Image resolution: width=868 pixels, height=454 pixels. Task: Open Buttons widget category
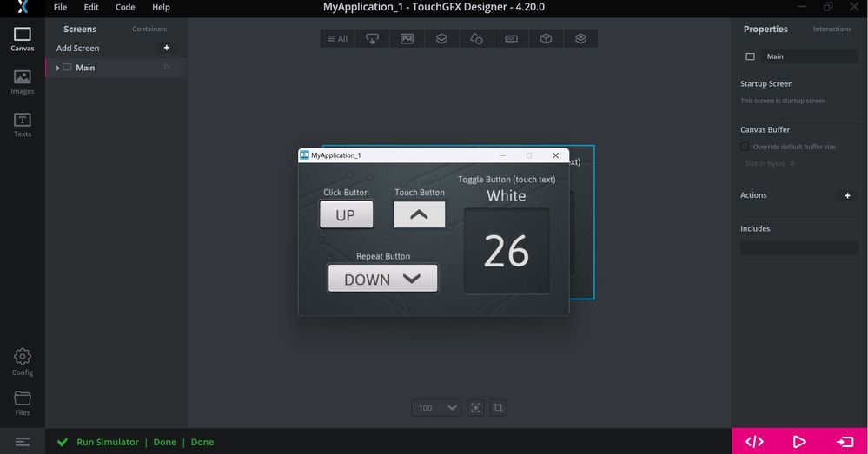(x=372, y=39)
